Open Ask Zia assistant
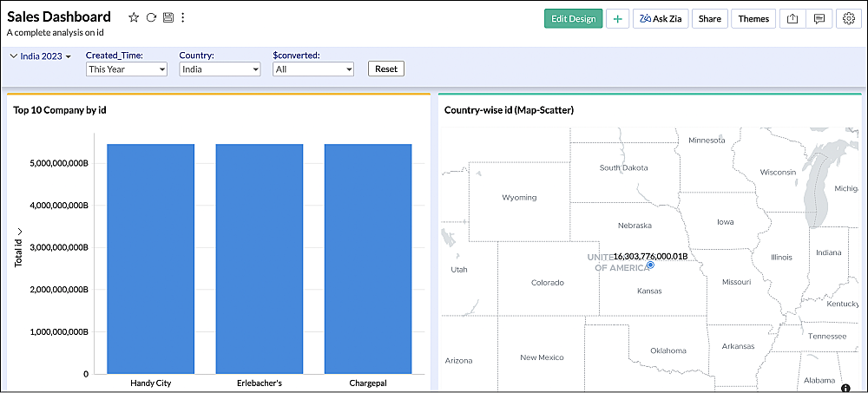 661,19
